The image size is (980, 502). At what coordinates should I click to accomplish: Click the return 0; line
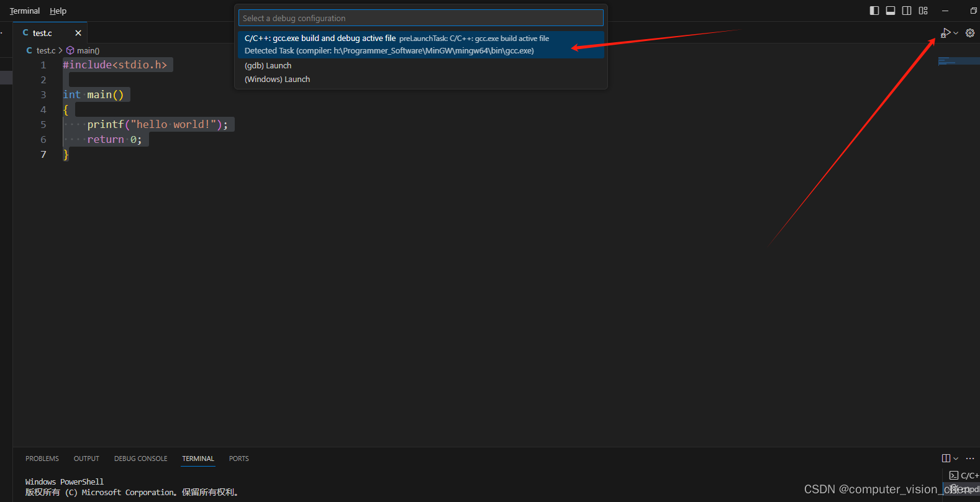[114, 139]
